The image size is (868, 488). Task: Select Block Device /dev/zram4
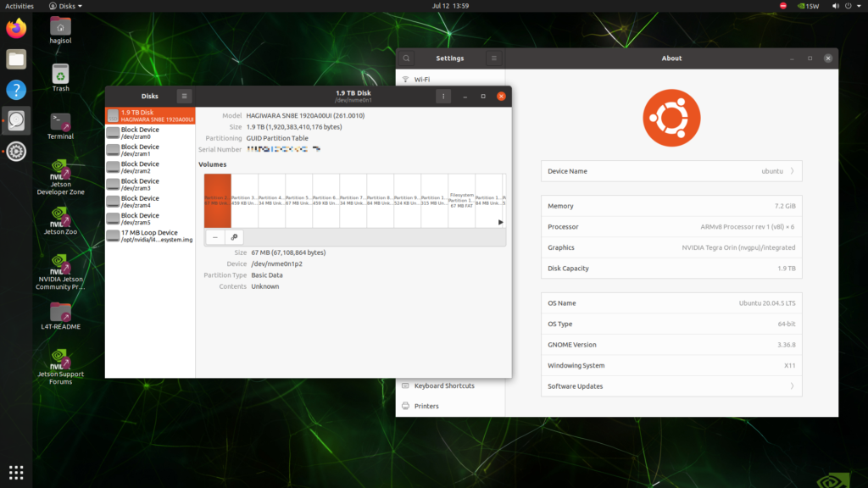(150, 202)
